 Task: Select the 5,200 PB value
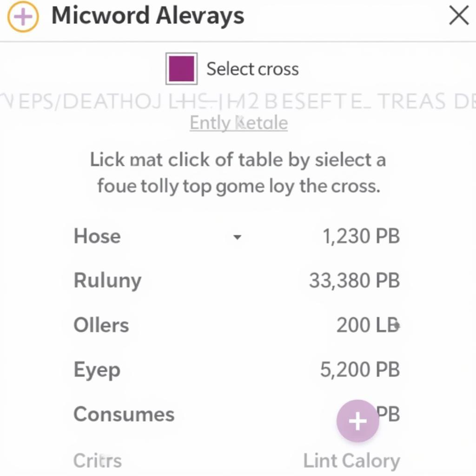click(360, 370)
